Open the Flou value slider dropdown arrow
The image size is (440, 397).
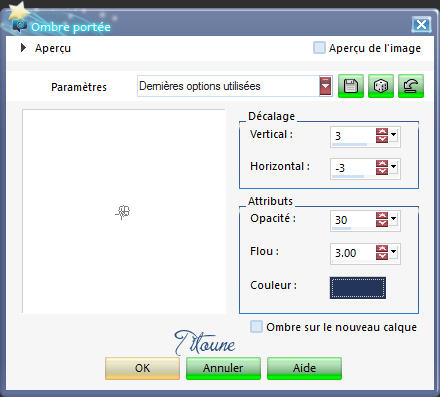coord(394,252)
